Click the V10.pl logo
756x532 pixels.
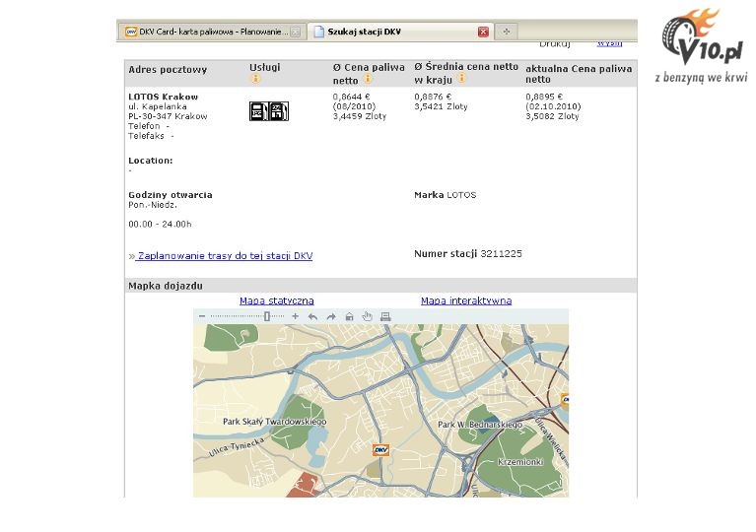[701, 45]
